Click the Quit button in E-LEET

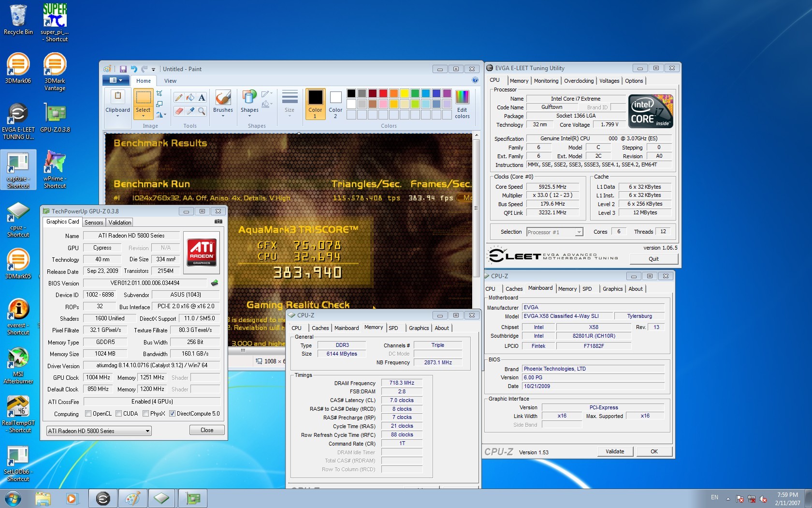click(653, 259)
